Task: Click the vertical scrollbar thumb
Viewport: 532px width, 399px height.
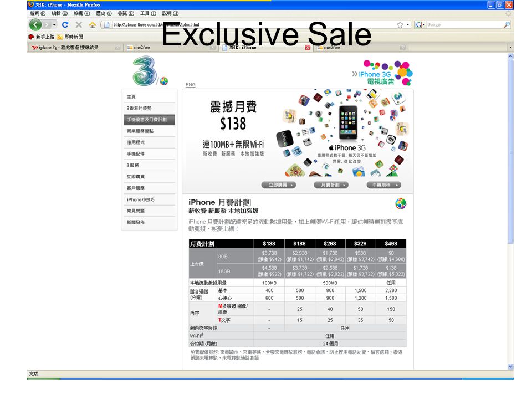Action: 510,152
